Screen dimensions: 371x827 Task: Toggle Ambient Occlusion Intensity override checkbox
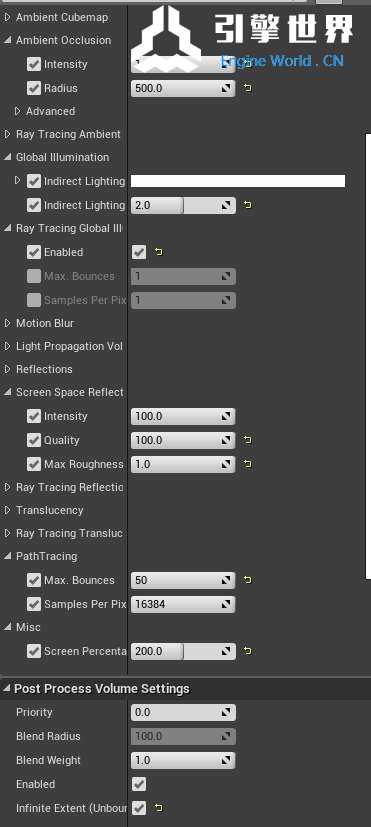point(34,64)
